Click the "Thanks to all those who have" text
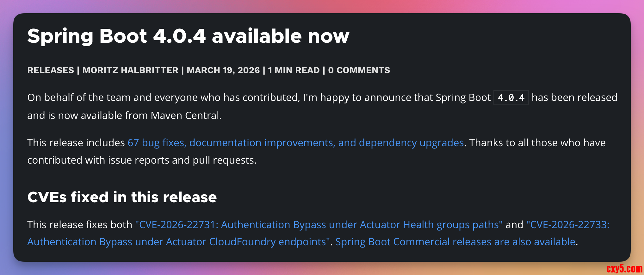The image size is (644, 275). (x=537, y=143)
